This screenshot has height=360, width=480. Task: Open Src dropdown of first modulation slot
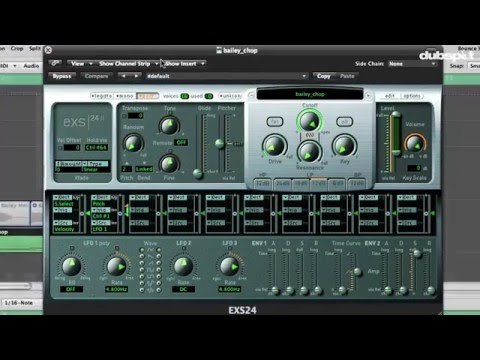click(x=63, y=223)
